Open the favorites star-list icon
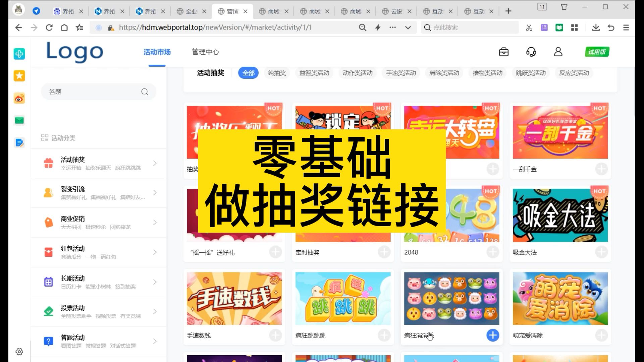This screenshot has height=362, width=644. tap(79, 27)
